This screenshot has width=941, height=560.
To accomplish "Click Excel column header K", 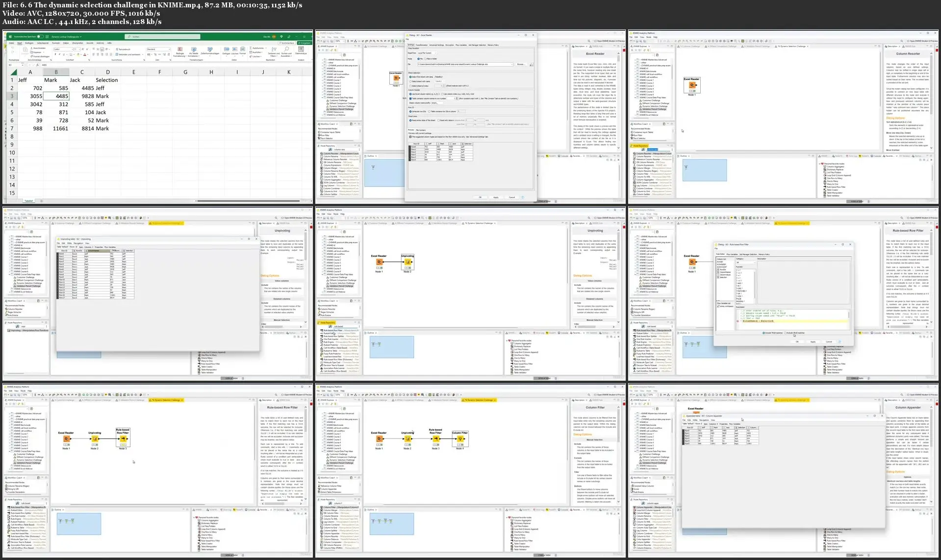I will (289, 72).
